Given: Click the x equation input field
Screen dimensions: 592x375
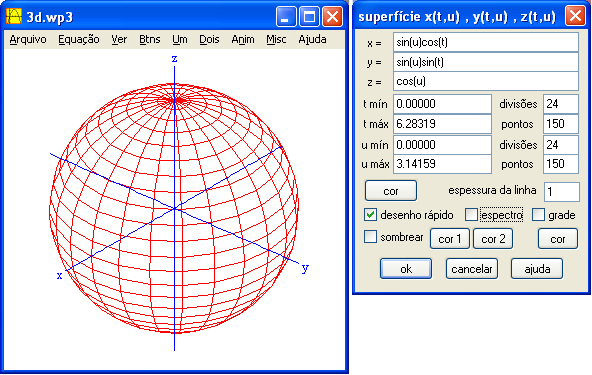Looking at the screenshot, I should pos(486,42).
